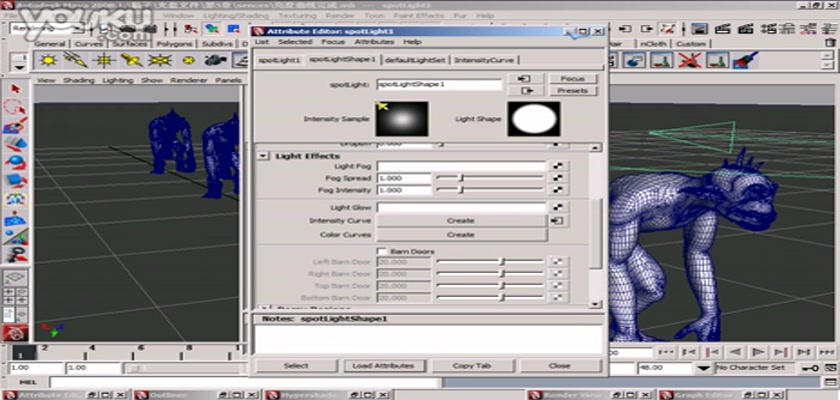Click the Intensity Sample swatch
The image size is (840, 400).
click(402, 118)
